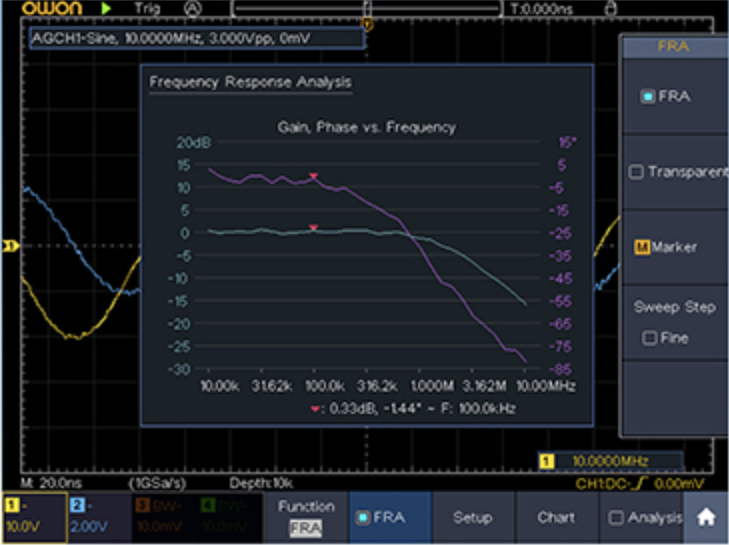The height and width of the screenshot is (545, 729).
Task: Open the Chart menu
Action: coord(556,517)
